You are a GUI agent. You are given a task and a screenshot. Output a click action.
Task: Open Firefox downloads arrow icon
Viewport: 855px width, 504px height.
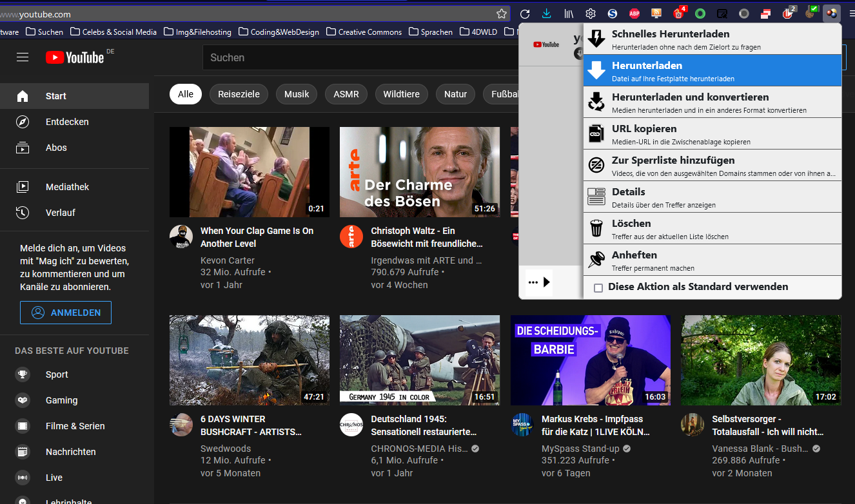tap(547, 14)
